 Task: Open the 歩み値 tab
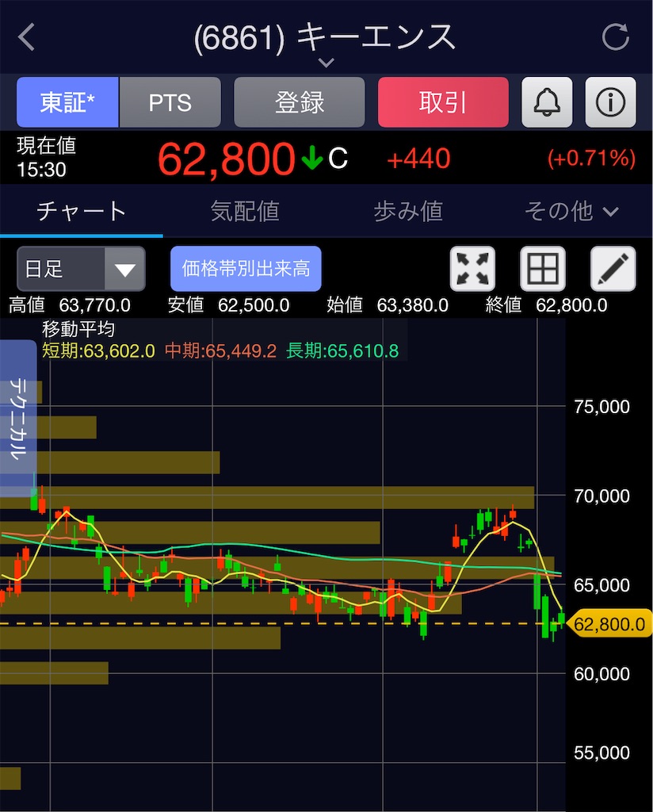pos(408,211)
